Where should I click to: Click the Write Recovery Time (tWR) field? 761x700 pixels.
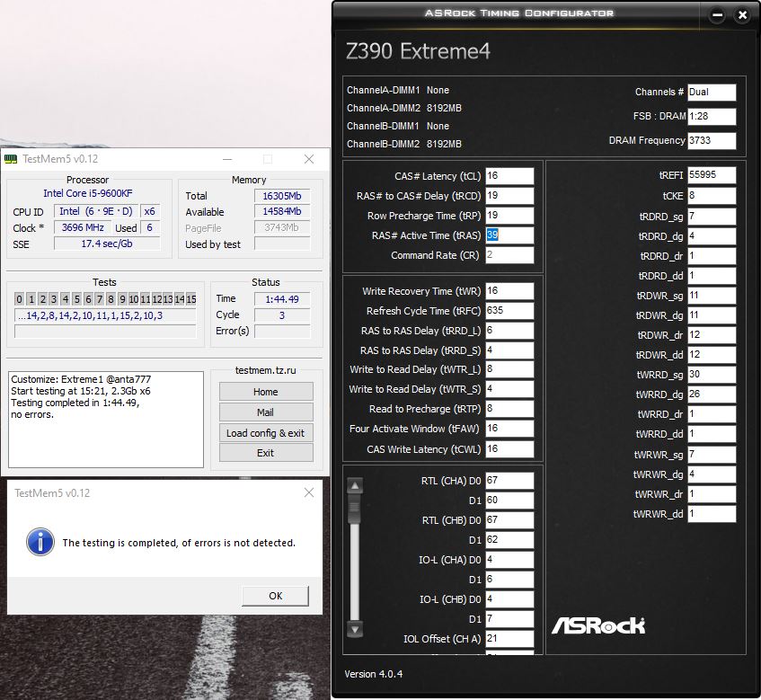tap(509, 291)
